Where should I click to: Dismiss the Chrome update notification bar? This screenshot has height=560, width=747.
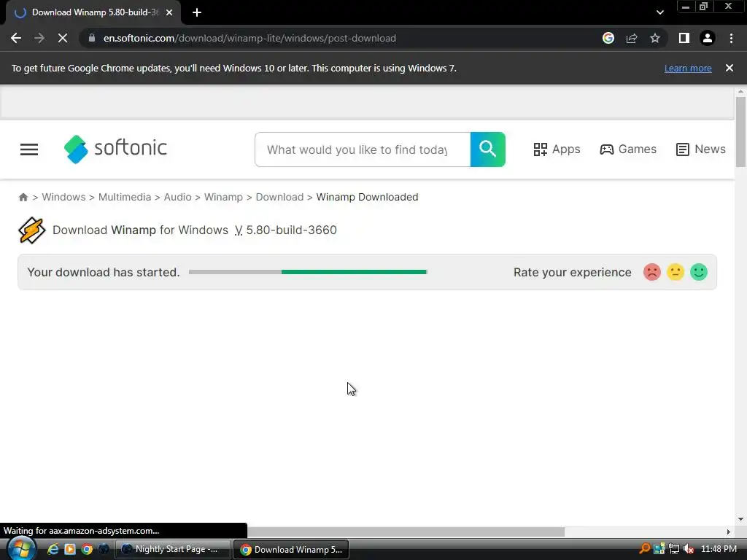coord(729,68)
